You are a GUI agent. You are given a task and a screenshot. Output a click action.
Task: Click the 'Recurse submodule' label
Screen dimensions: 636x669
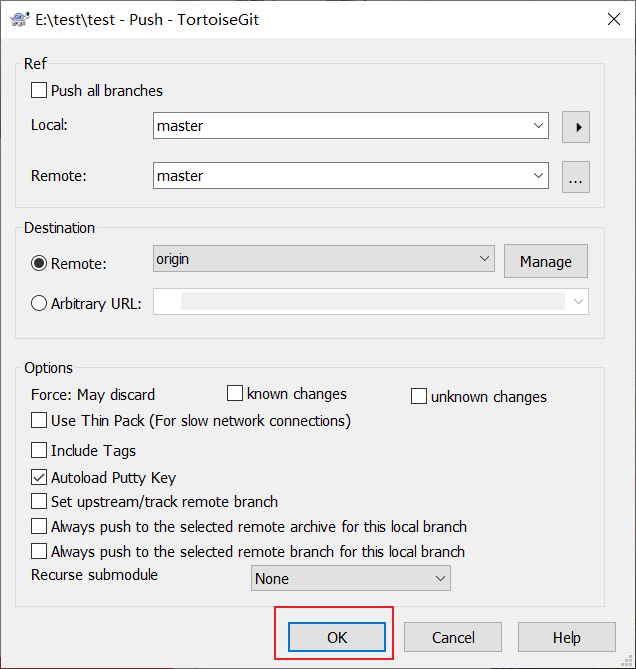click(x=94, y=575)
